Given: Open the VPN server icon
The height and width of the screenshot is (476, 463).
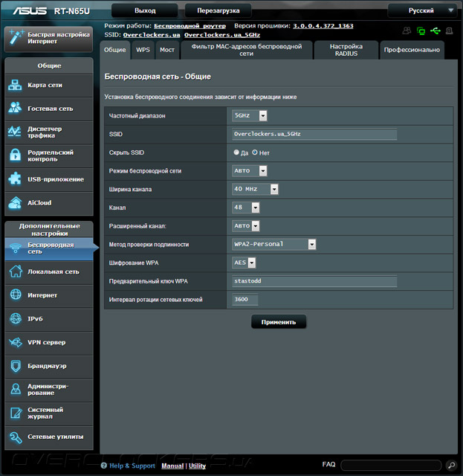Looking at the screenshot, I should [16, 342].
